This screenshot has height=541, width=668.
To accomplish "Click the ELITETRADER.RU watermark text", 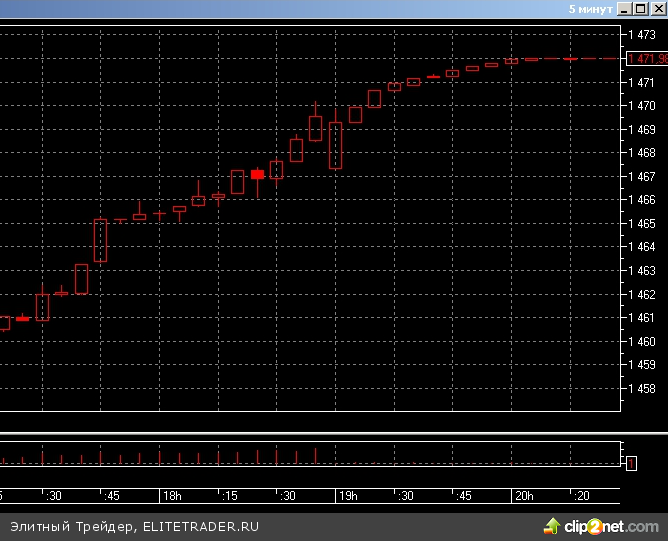I will (x=201, y=526).
